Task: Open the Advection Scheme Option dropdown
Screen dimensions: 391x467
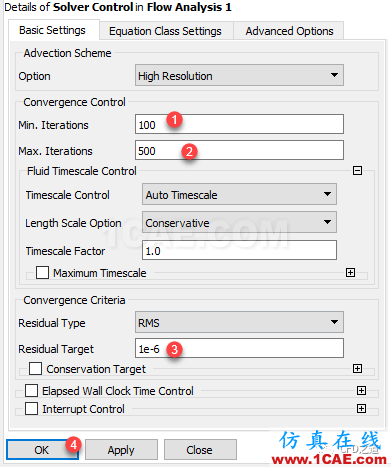Action: pyautogui.click(x=239, y=75)
